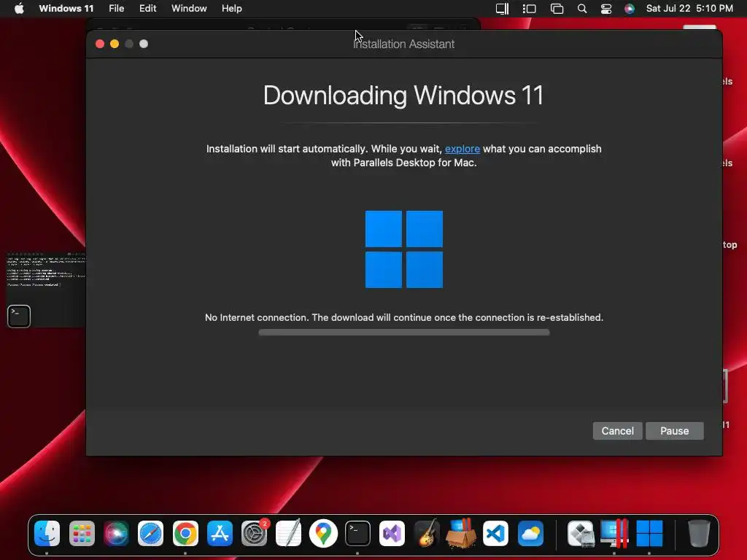Open the Window menu
The image size is (747, 560).
tap(189, 9)
